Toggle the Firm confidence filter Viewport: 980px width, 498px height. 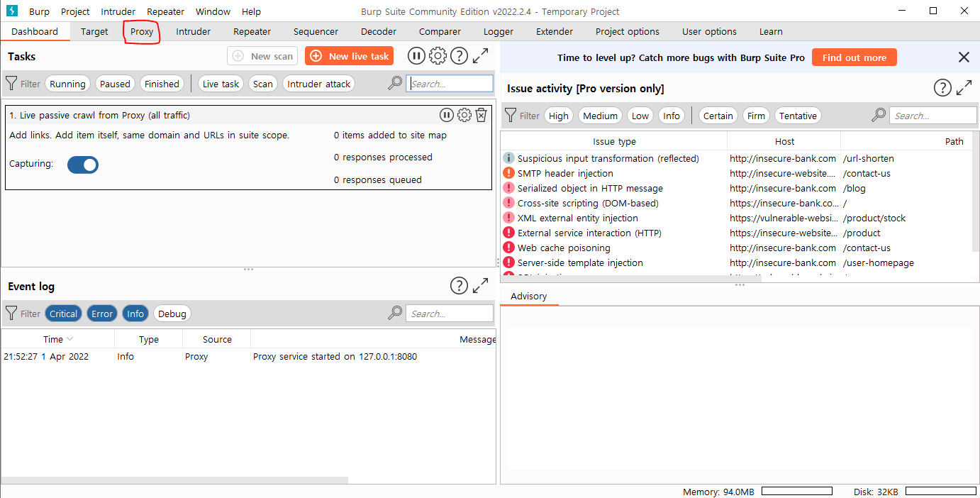coord(757,116)
